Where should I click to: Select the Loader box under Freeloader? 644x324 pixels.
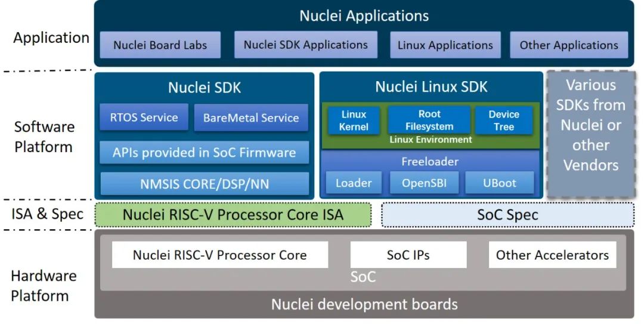point(354,183)
